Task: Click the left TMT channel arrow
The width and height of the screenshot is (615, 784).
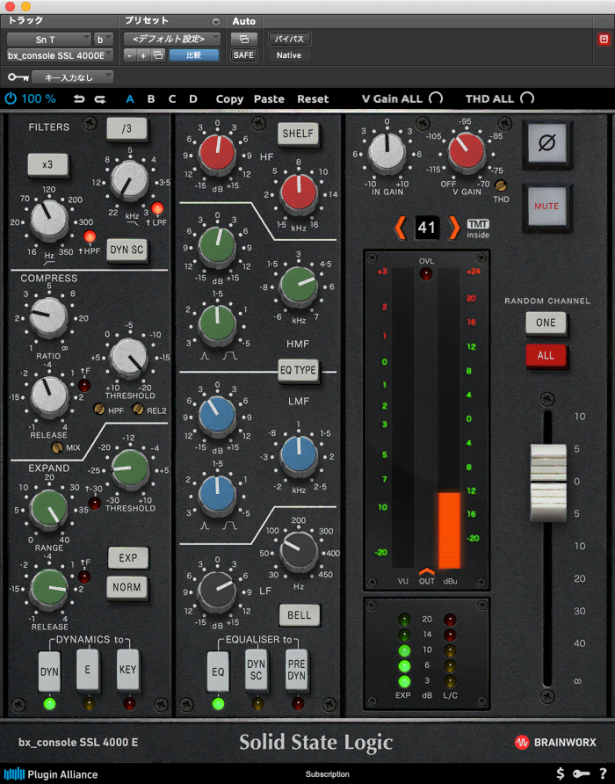Action: (400, 228)
